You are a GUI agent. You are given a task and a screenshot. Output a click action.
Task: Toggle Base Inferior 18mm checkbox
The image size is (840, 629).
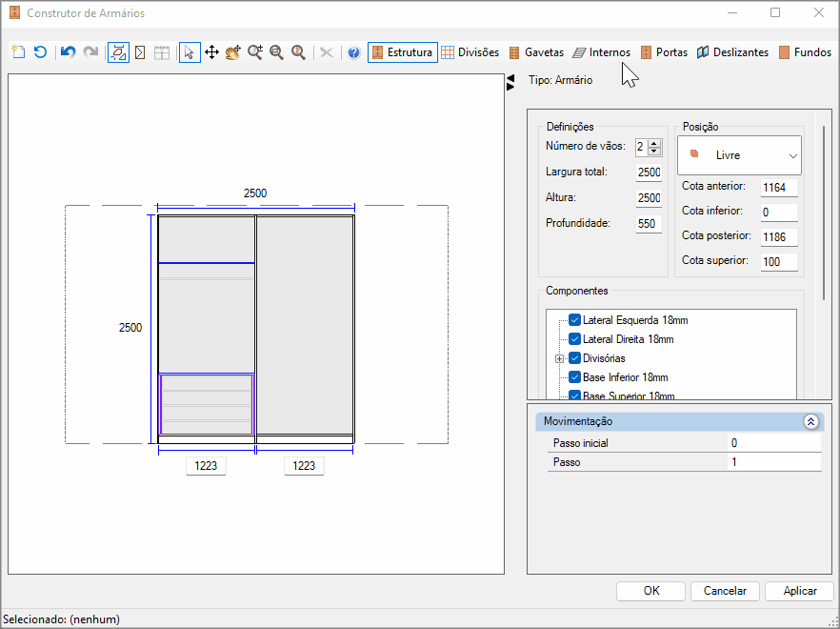575,377
